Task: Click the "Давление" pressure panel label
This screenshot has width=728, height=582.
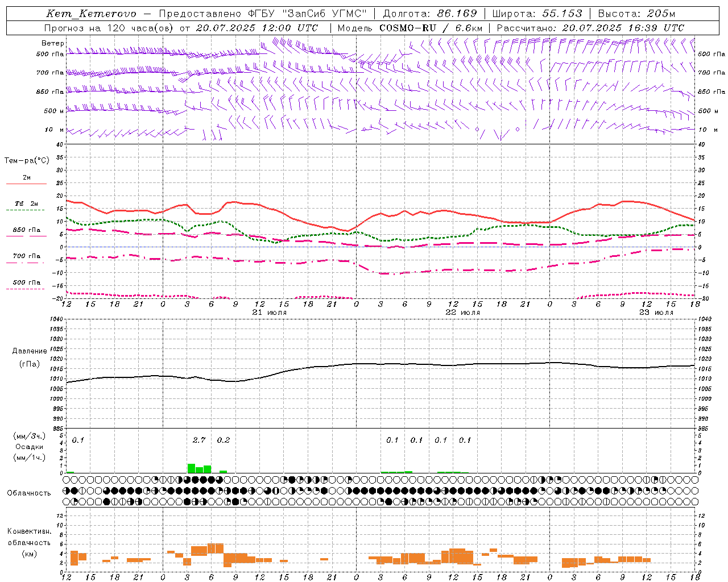Action: pos(29,351)
